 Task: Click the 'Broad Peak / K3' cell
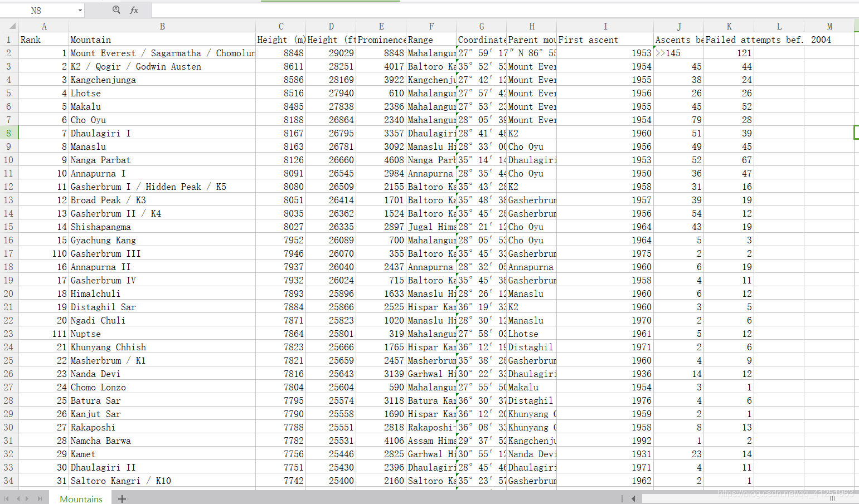[x=162, y=200]
